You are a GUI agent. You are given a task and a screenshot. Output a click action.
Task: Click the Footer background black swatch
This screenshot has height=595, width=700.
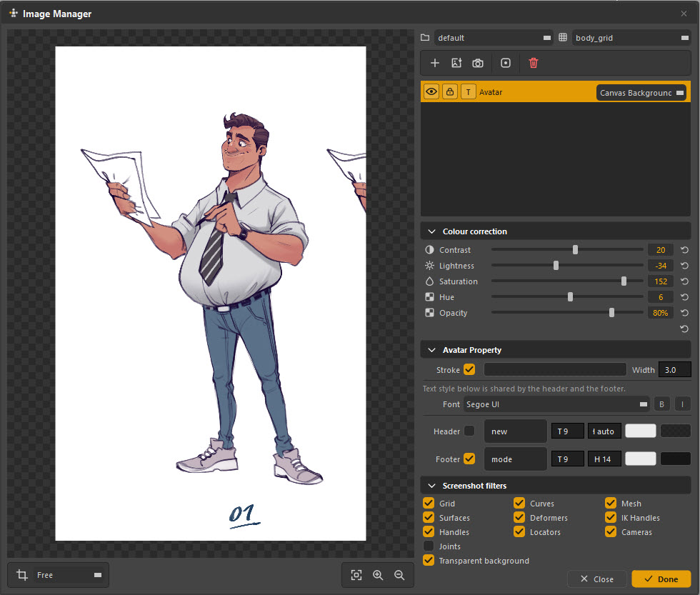click(676, 459)
